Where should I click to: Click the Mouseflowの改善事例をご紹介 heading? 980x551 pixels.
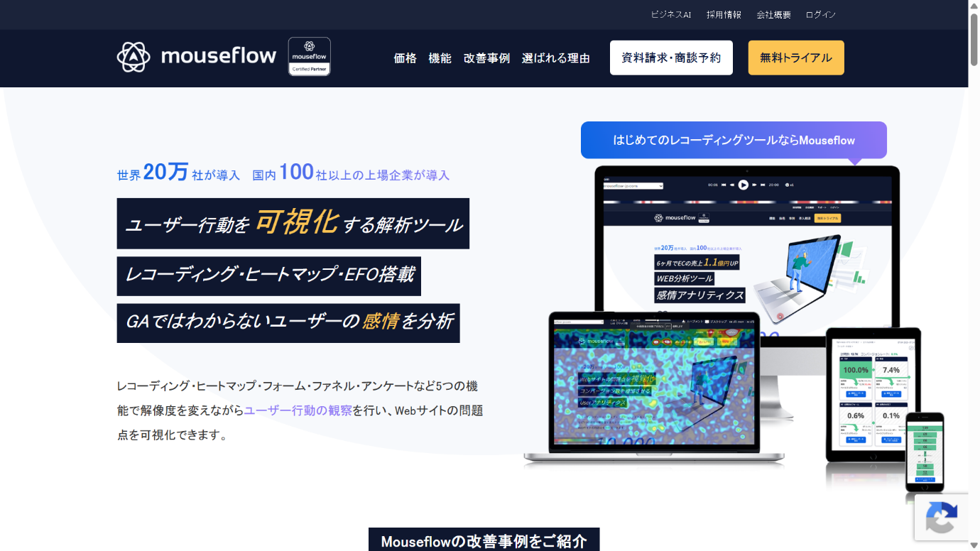click(484, 541)
